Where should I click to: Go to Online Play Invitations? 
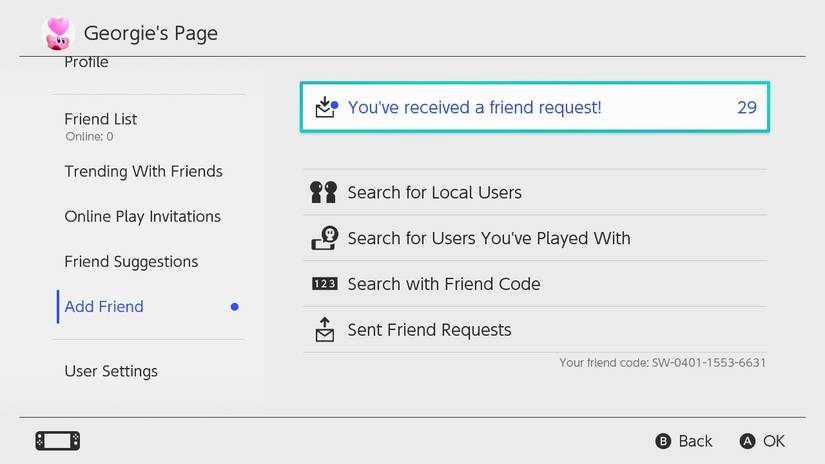[142, 216]
